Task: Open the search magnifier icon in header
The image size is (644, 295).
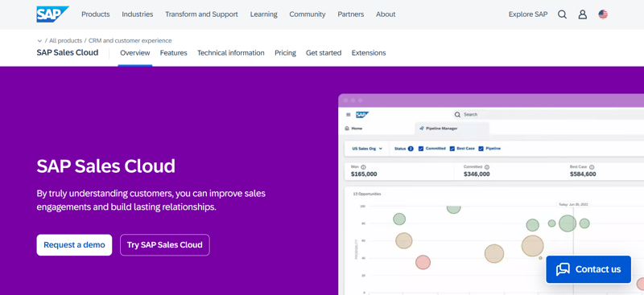Action: tap(562, 14)
